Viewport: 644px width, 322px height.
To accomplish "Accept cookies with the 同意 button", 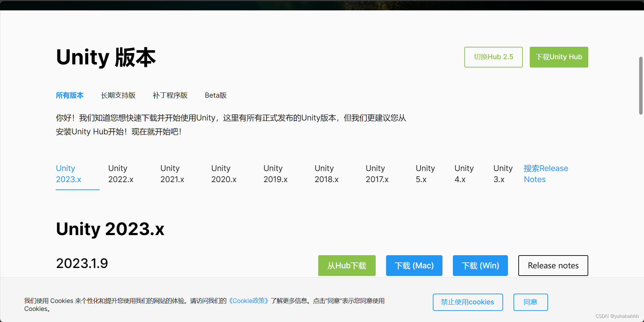I will point(531,302).
